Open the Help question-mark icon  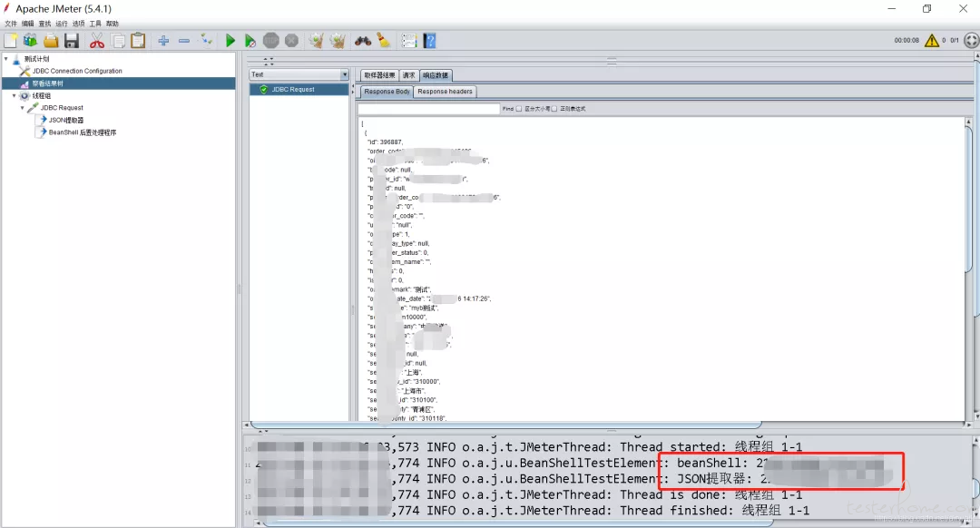tap(429, 41)
